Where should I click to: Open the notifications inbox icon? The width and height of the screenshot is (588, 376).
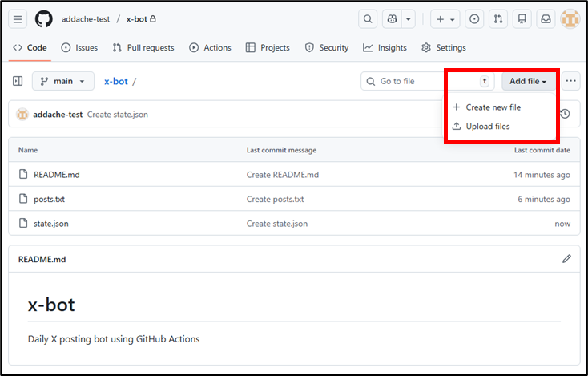(x=546, y=18)
